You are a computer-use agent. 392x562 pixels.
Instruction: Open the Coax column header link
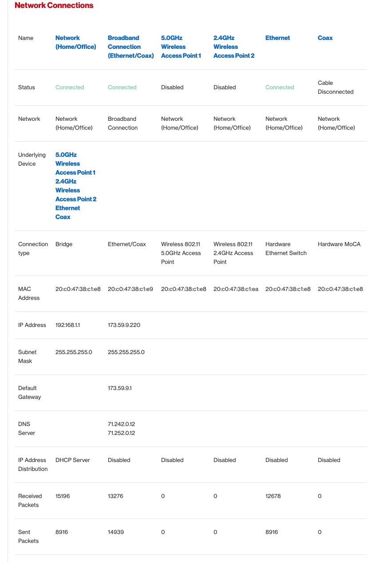point(325,38)
